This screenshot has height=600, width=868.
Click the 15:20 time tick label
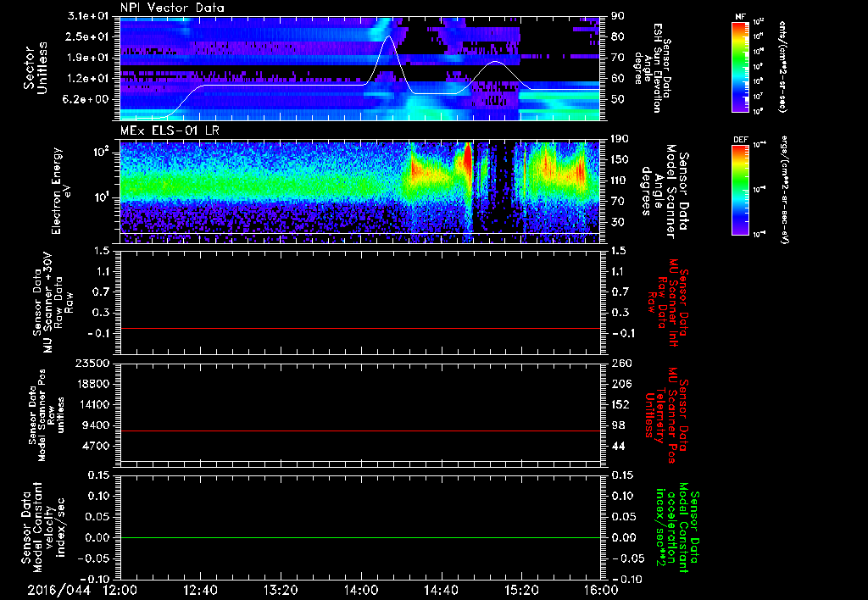click(x=521, y=591)
